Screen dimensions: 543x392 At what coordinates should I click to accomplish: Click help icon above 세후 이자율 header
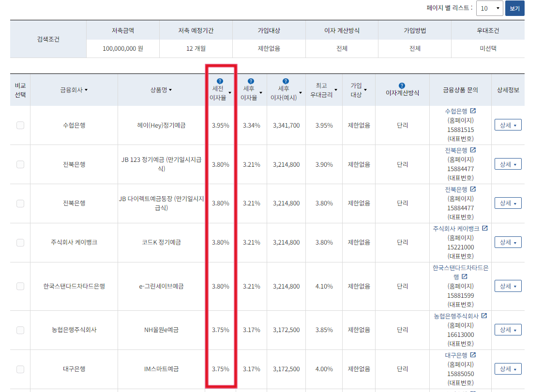coord(251,81)
